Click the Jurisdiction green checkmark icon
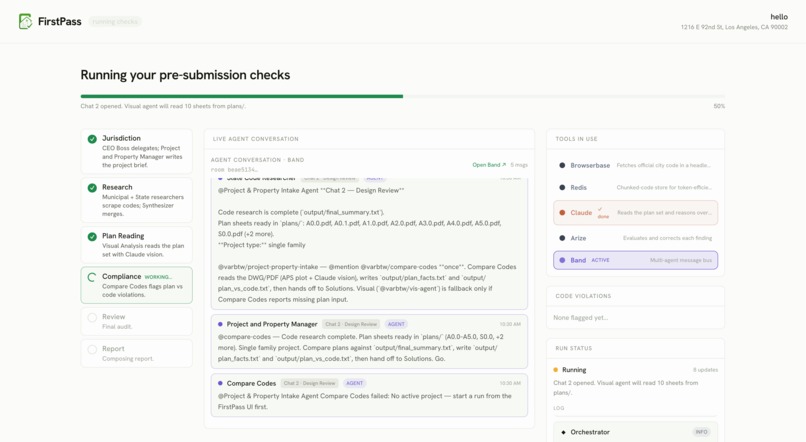Screen dimensions: 806x442 [92, 139]
